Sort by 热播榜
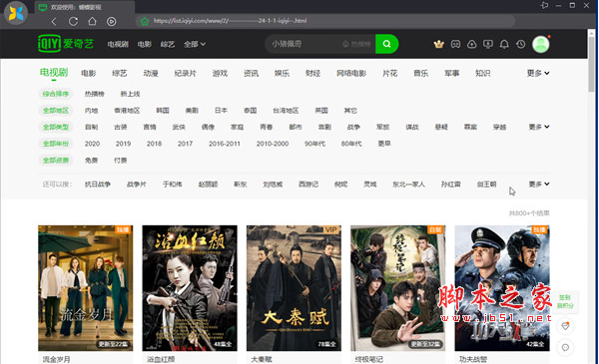Image resolution: width=599 pixels, height=364 pixels. coord(95,94)
